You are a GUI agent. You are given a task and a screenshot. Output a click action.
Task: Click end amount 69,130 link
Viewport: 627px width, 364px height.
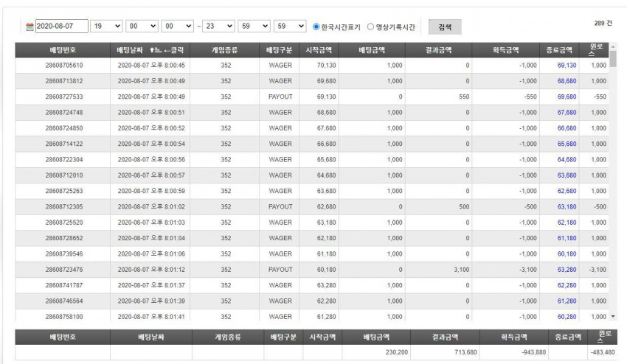tap(567, 65)
